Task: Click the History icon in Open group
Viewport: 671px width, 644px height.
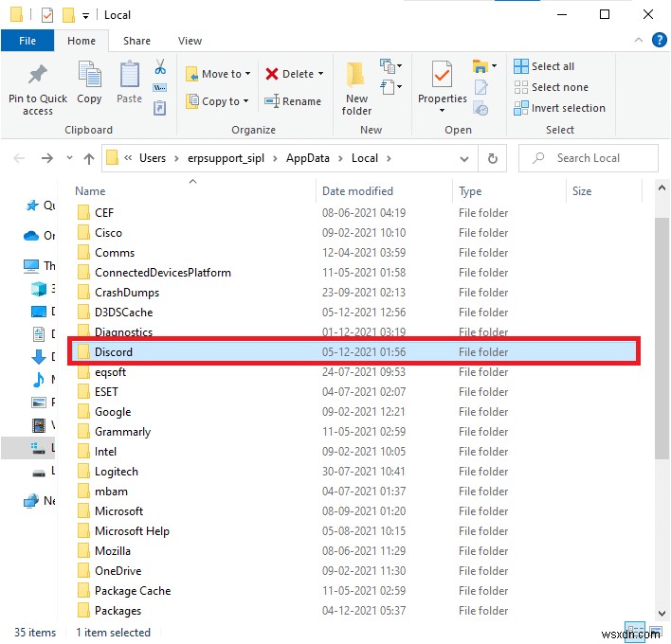Action: [x=481, y=109]
